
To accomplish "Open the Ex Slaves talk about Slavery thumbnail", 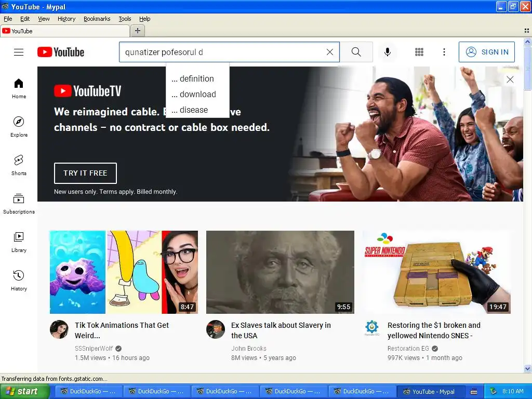I will (280, 272).
